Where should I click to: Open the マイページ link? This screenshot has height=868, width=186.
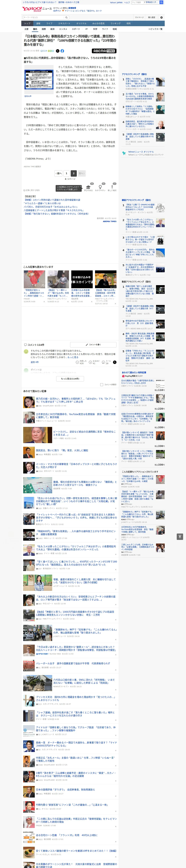point(139,17)
